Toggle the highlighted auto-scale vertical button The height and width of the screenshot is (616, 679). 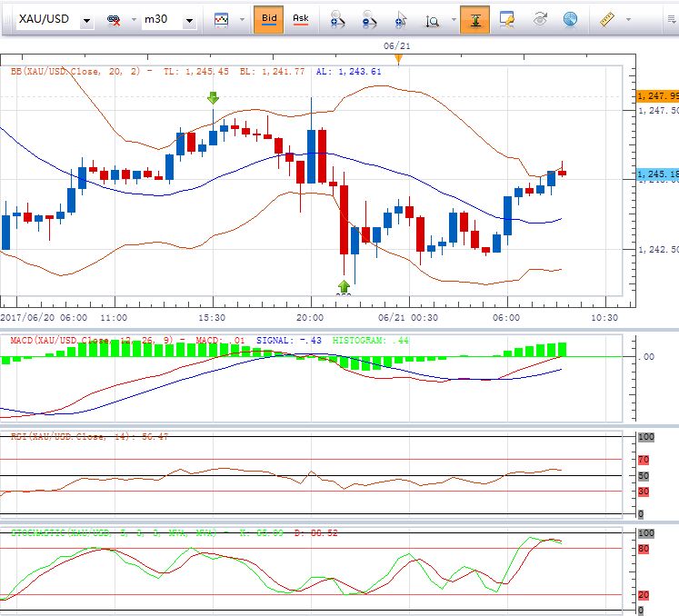click(x=474, y=18)
